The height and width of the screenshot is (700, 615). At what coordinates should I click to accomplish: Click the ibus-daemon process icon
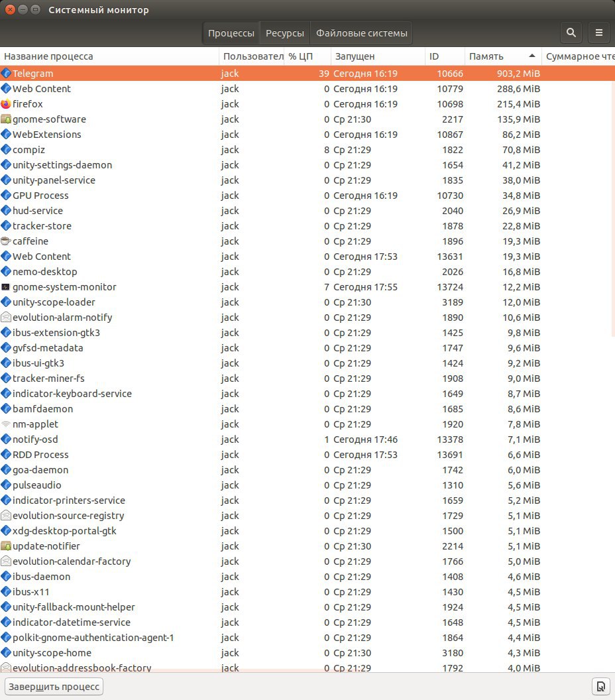6,576
